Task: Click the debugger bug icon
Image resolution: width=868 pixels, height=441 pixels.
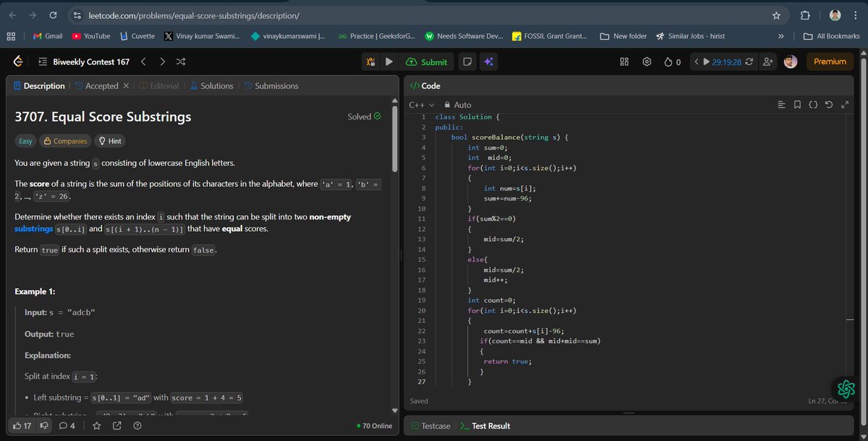Action: point(370,62)
